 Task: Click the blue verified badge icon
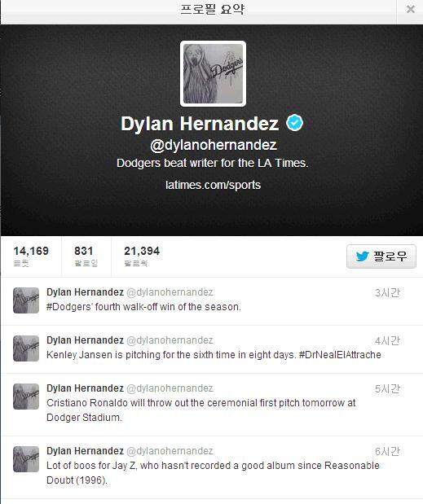click(295, 123)
